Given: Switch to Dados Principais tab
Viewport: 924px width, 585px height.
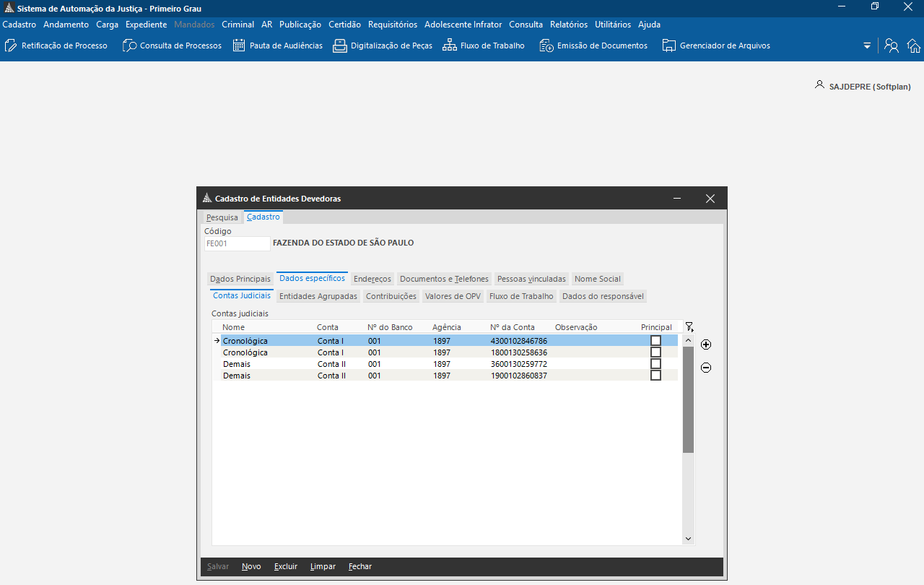Looking at the screenshot, I should click(x=240, y=279).
